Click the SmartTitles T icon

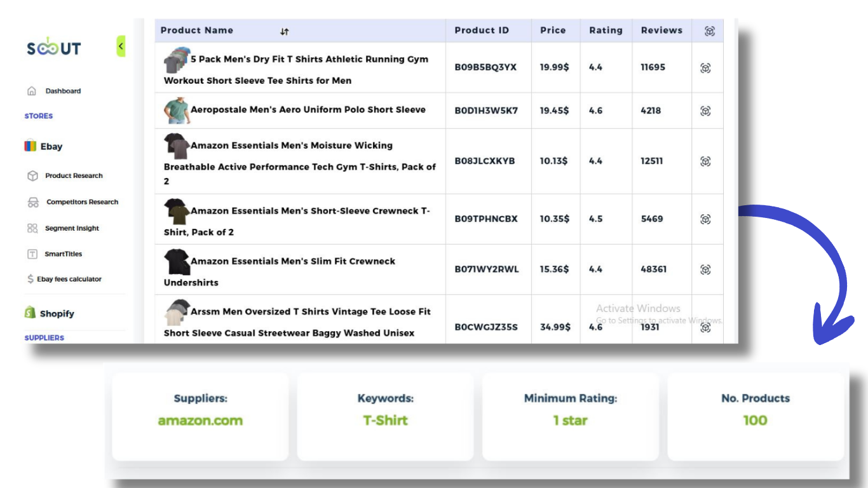[x=32, y=254]
